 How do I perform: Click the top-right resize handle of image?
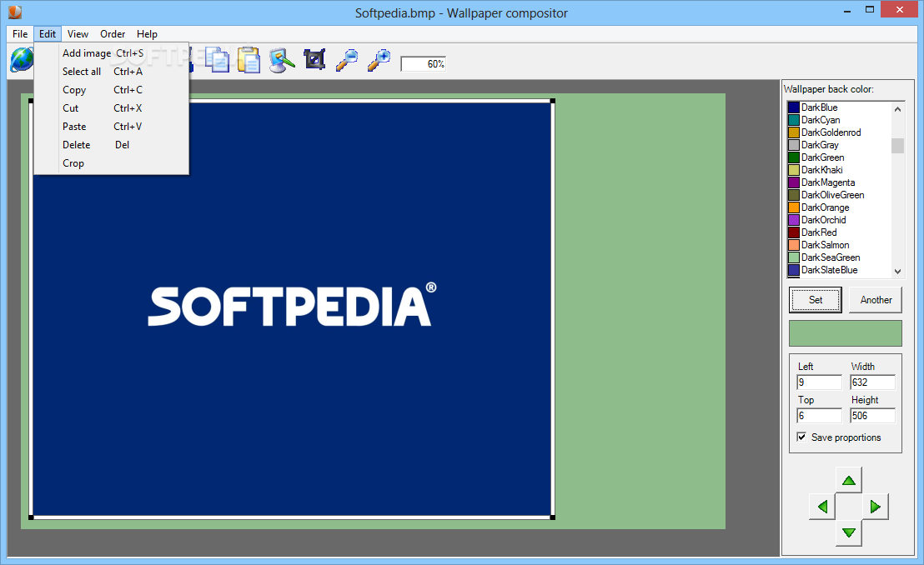point(553,102)
